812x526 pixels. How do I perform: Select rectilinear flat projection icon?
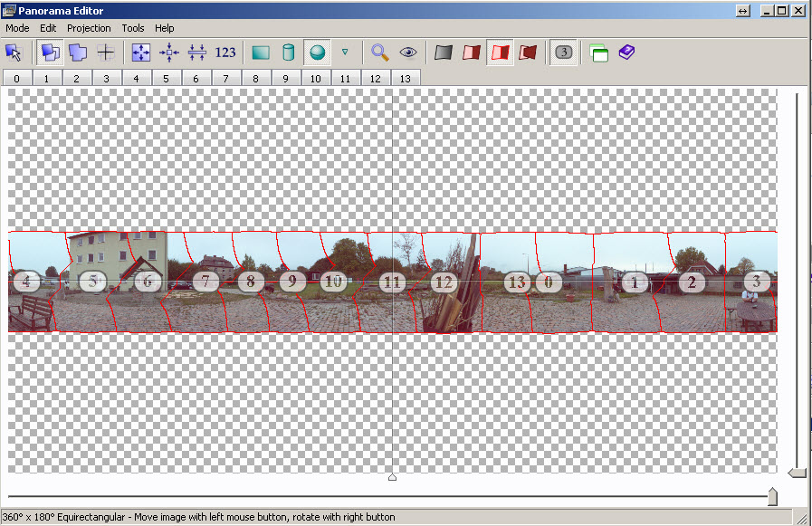point(261,53)
